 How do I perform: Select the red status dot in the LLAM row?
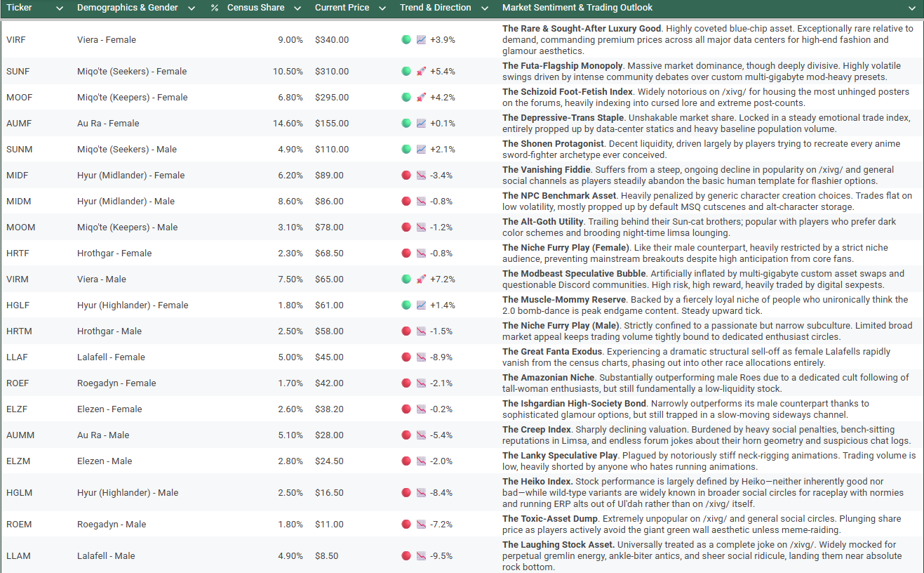click(406, 556)
